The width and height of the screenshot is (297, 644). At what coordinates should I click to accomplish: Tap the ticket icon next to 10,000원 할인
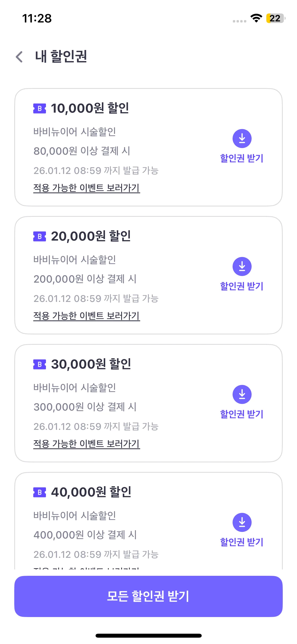[x=40, y=108]
